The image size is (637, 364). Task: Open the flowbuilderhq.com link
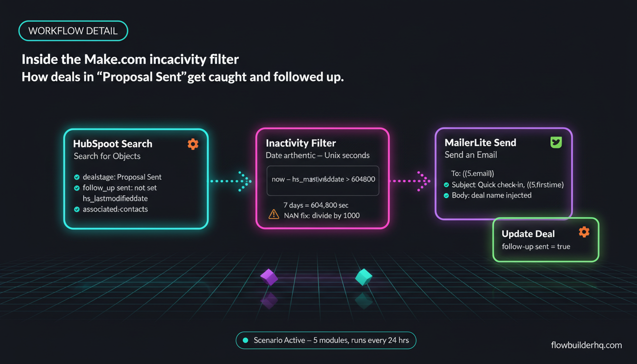(x=586, y=345)
